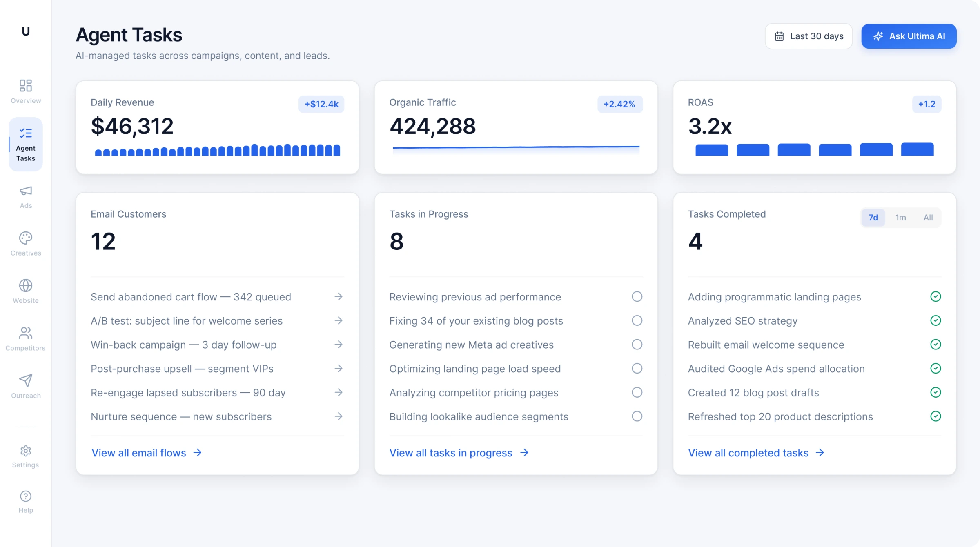Click the Ads megaphone icon
This screenshot has width=980, height=547.
point(26,191)
